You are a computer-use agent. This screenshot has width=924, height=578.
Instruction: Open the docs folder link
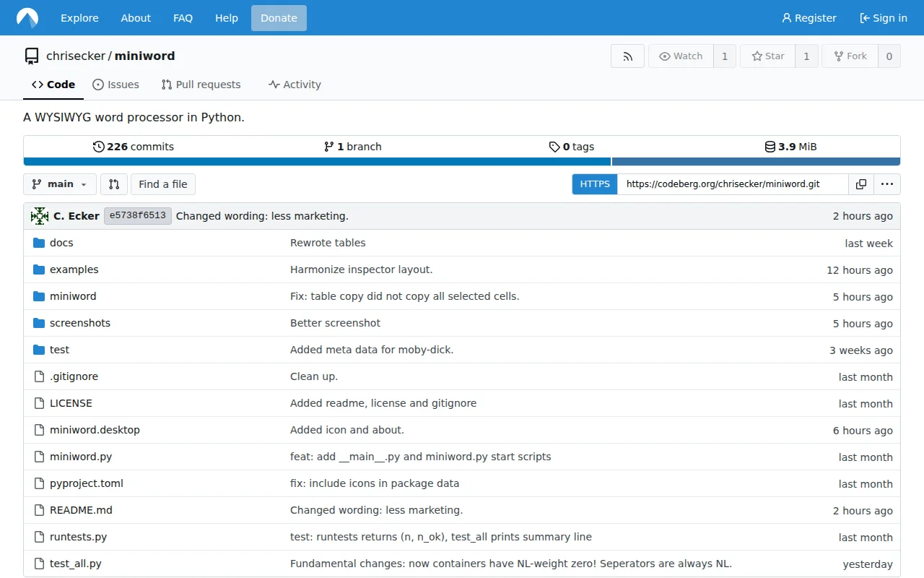tap(61, 243)
